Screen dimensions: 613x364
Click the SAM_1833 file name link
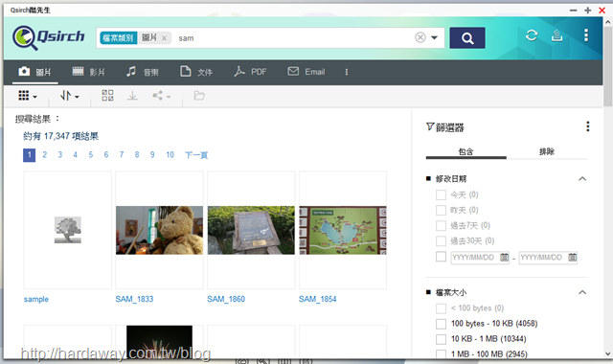[x=134, y=299]
